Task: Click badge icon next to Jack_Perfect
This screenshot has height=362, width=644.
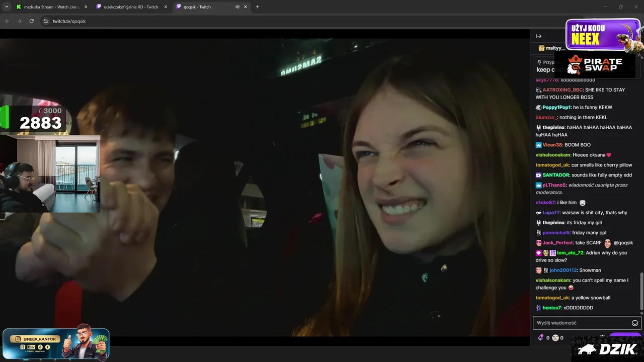Action: click(539, 243)
